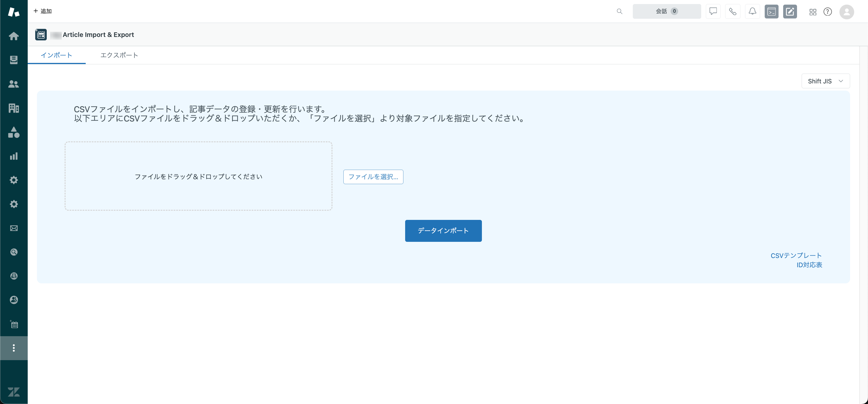Expand the Shift JIS encoding dropdown
The height and width of the screenshot is (404, 868).
pyautogui.click(x=826, y=81)
